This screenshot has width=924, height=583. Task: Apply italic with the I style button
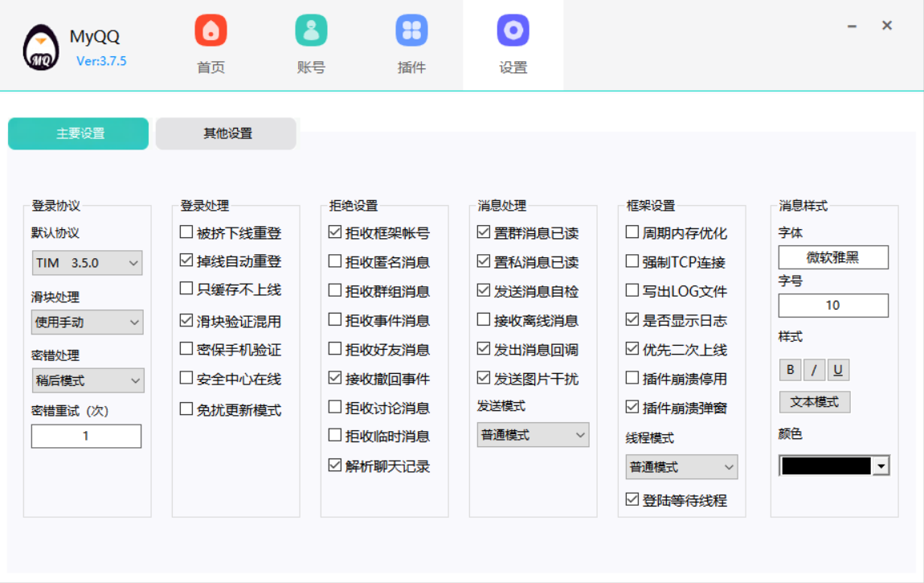click(x=814, y=369)
